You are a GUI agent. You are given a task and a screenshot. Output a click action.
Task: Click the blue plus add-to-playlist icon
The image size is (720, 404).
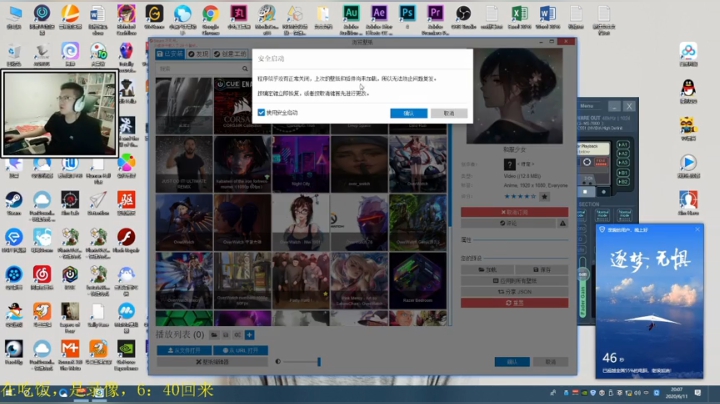(x=249, y=335)
